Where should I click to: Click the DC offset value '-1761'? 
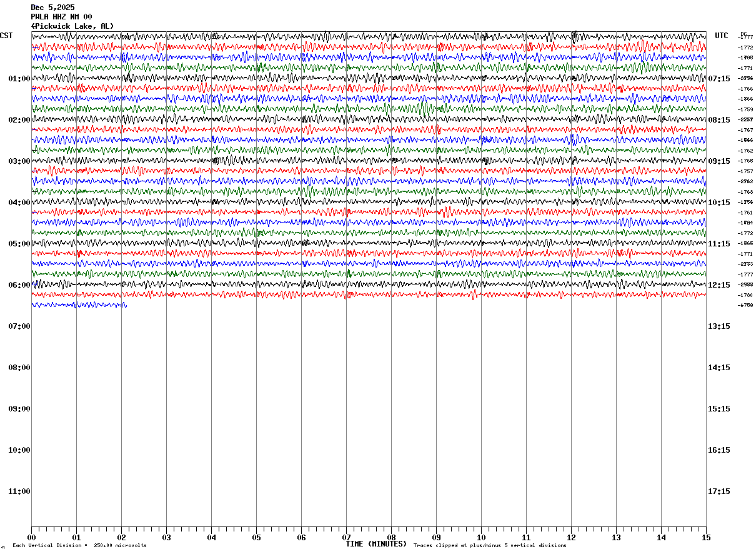(745, 213)
